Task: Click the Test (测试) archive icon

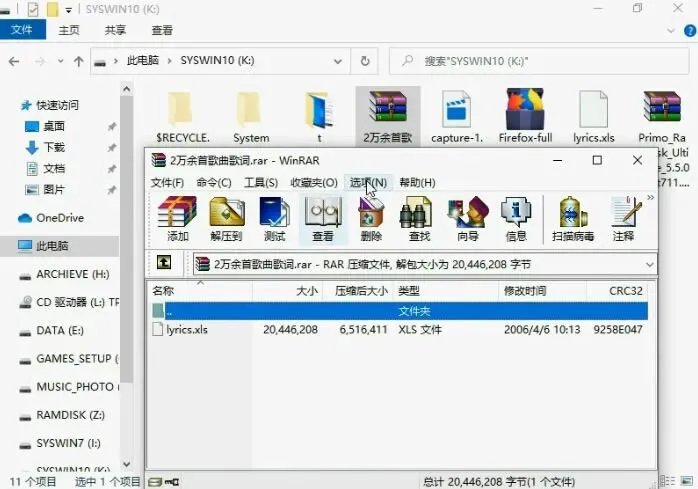Action: [274, 220]
